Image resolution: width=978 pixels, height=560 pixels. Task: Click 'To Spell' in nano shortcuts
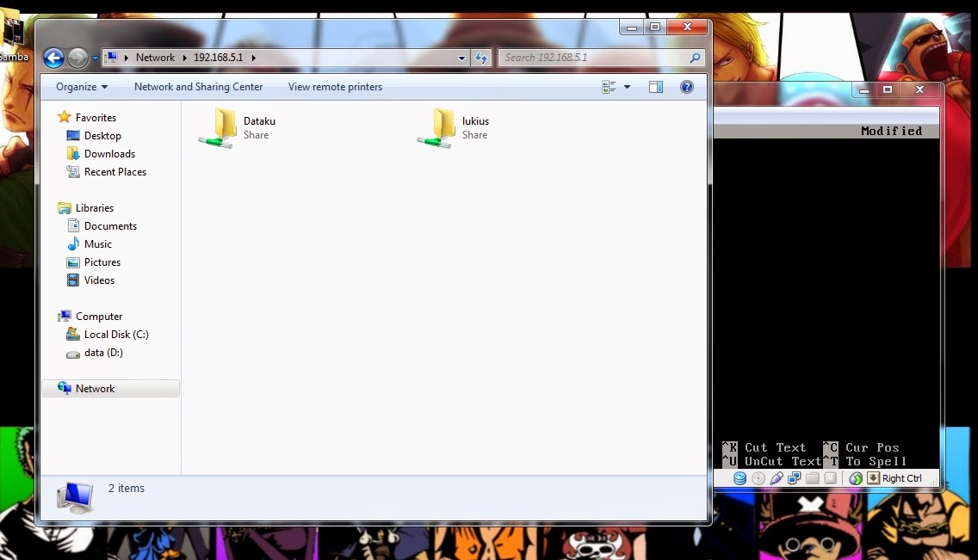tap(876, 462)
